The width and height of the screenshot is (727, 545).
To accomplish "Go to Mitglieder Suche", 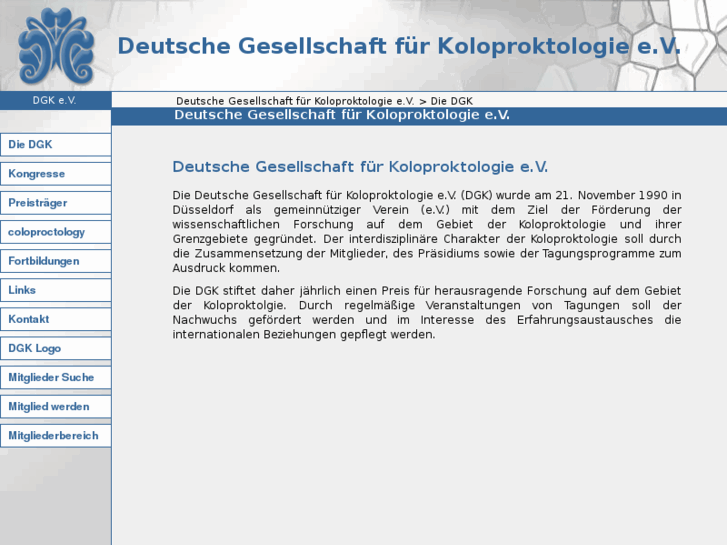I will click(56, 378).
